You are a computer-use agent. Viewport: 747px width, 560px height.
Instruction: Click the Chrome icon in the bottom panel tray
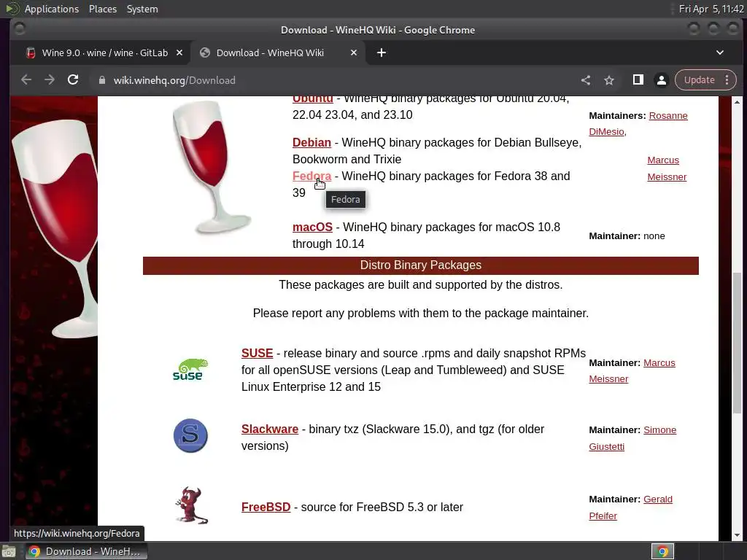point(662,551)
